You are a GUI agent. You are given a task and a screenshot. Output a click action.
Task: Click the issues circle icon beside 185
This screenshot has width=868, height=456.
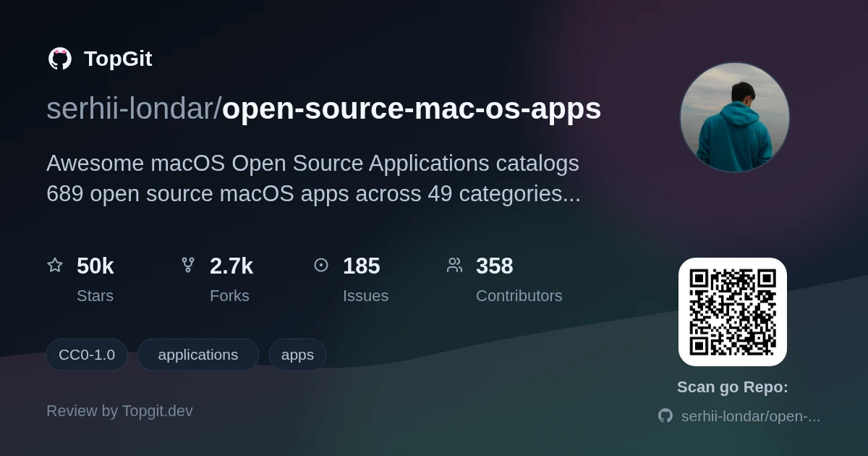[x=321, y=265]
